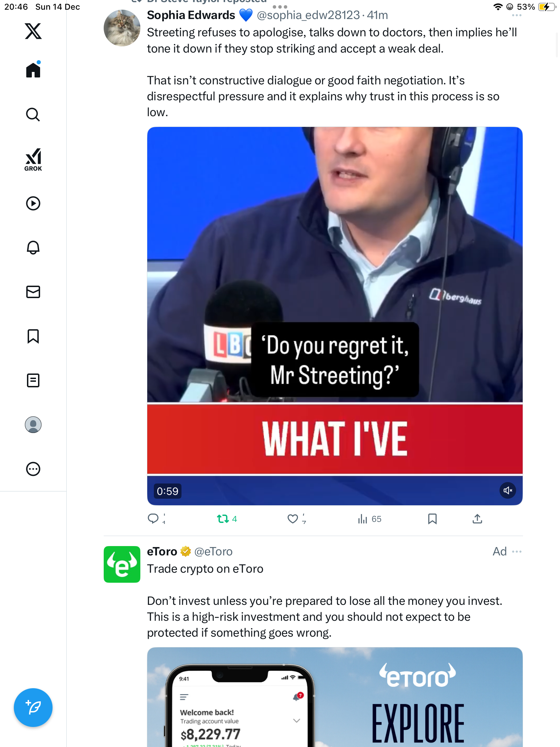Open options menu on Sophia Edwards' post

click(x=517, y=15)
